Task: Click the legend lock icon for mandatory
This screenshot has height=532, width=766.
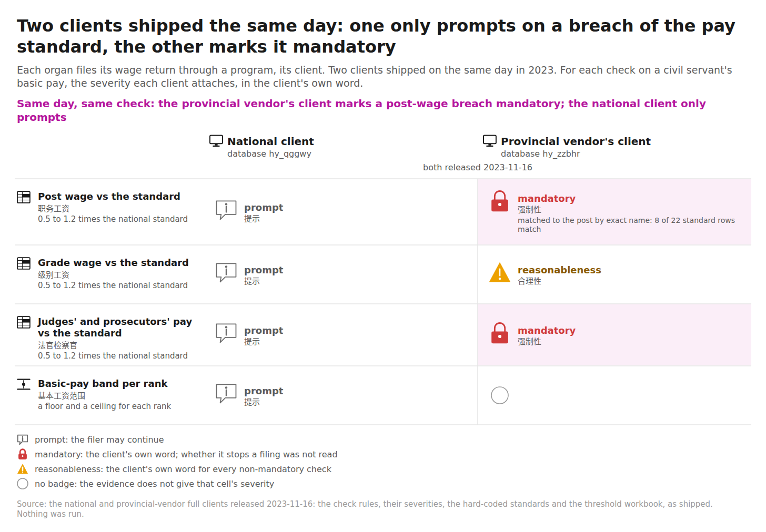Action: [x=23, y=454]
